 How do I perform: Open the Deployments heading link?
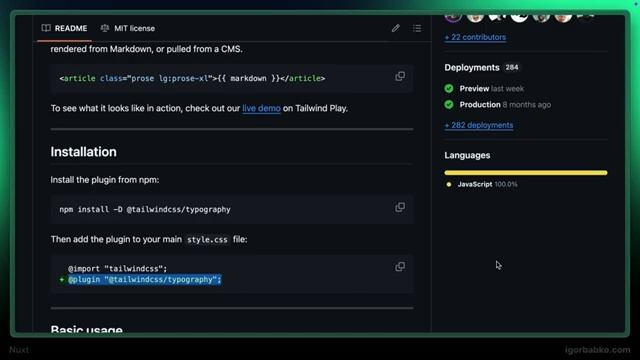472,67
